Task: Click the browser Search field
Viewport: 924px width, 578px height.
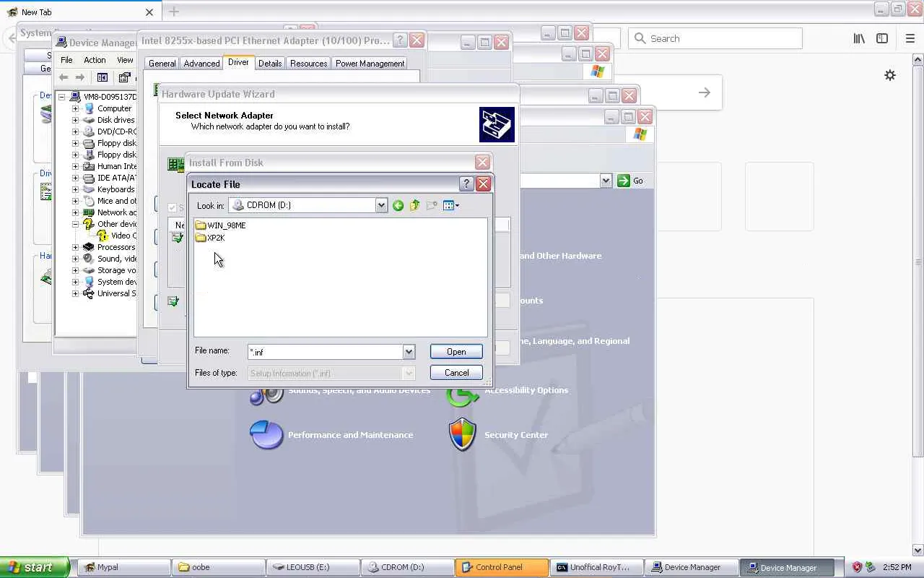Action: 715,38
